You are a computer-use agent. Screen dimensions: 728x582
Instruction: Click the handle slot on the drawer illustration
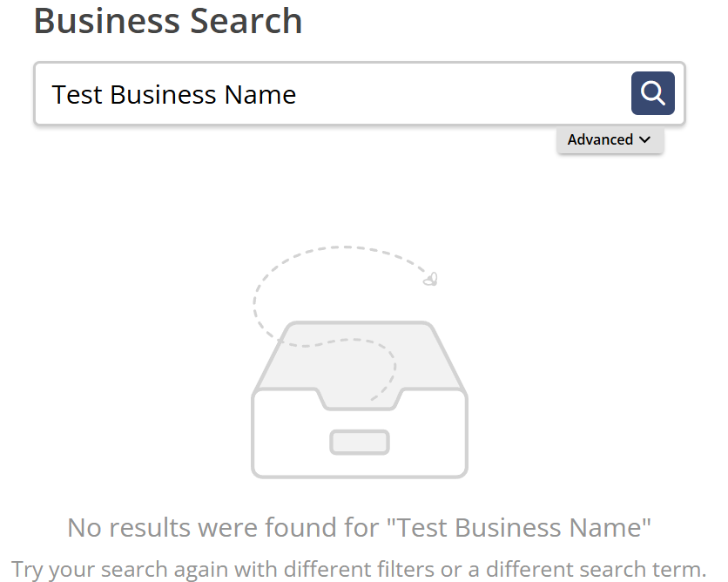pos(360,443)
